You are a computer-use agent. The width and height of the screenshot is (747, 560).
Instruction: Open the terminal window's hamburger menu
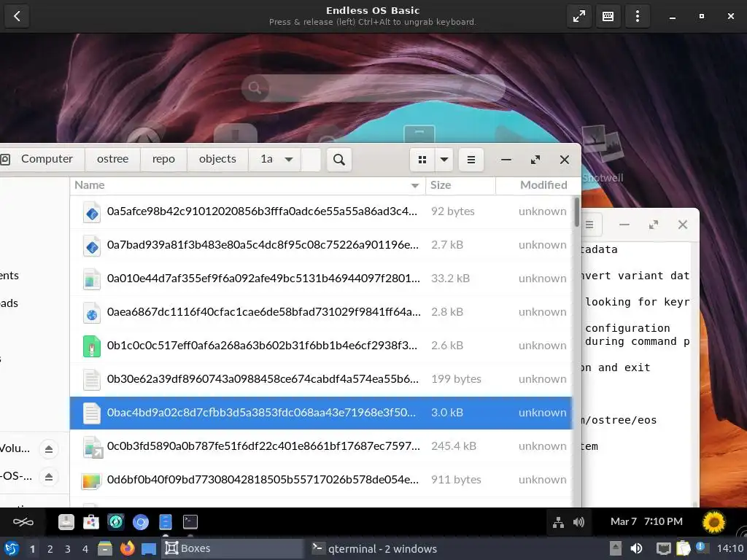click(589, 225)
